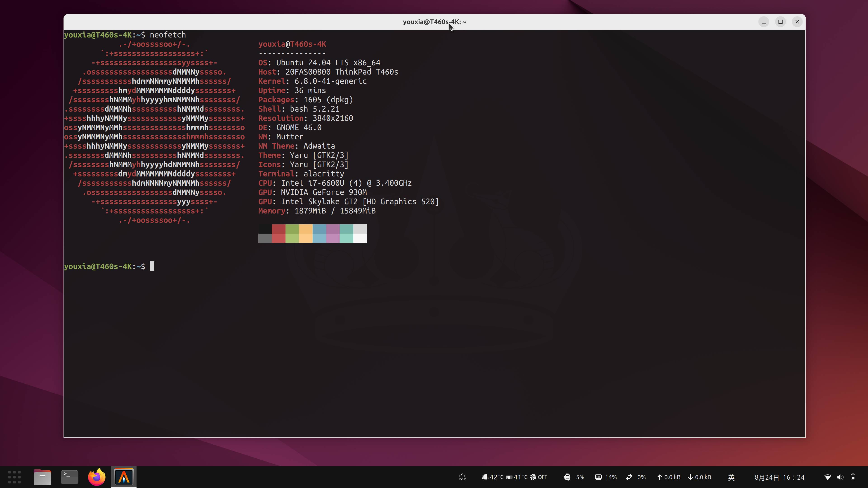Click the resolution value '3840x2160'
The width and height of the screenshot is (868, 488).
click(333, 118)
